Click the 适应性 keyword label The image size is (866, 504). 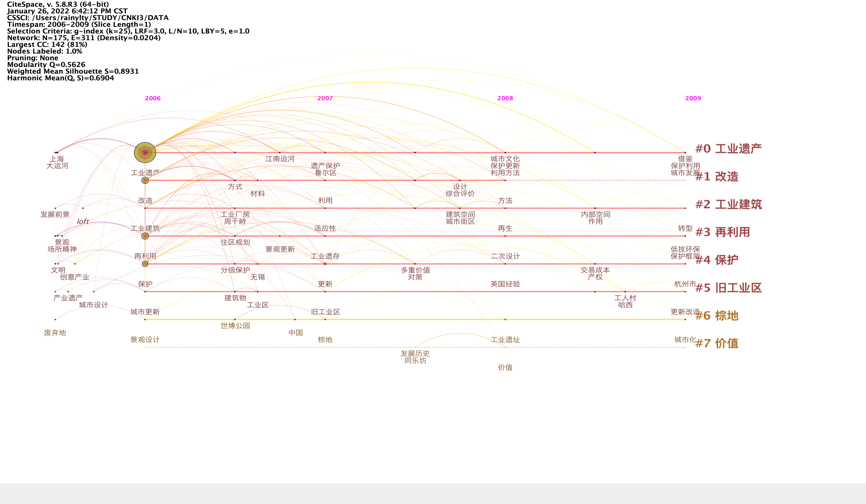[x=325, y=228]
